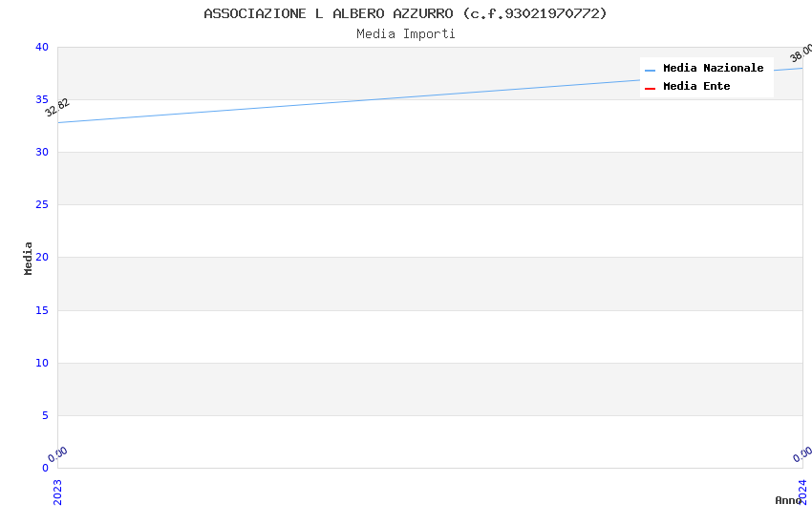Click the y-axis tick value 25
This screenshot has width=812, height=525.
point(42,205)
